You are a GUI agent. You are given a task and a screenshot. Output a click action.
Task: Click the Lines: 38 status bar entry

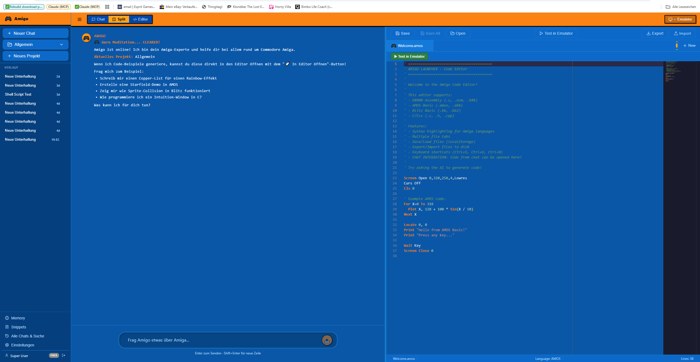tap(687, 358)
